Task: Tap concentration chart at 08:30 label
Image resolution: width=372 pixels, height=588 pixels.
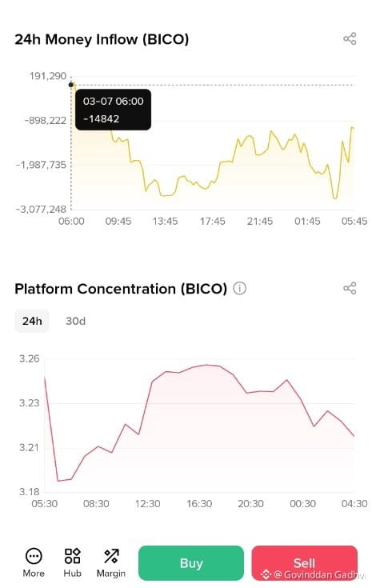Action: pos(96,504)
